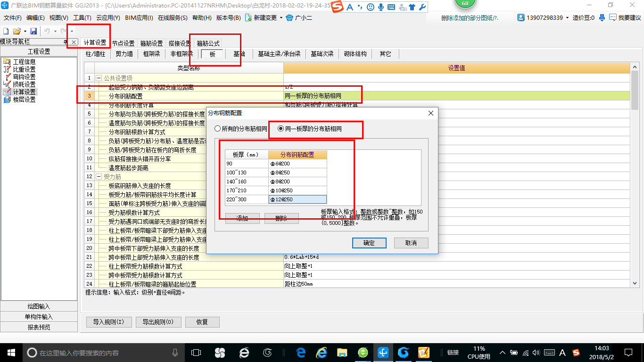This screenshot has width=644, height=362.
Task: Close the 模块导航栏 panel
Action: pos(73,42)
